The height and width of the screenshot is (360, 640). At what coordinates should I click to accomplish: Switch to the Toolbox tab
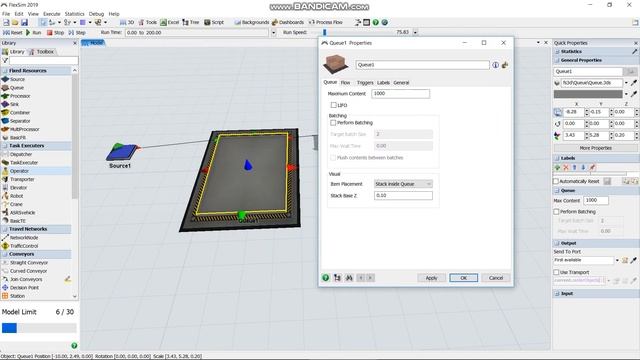(42, 52)
